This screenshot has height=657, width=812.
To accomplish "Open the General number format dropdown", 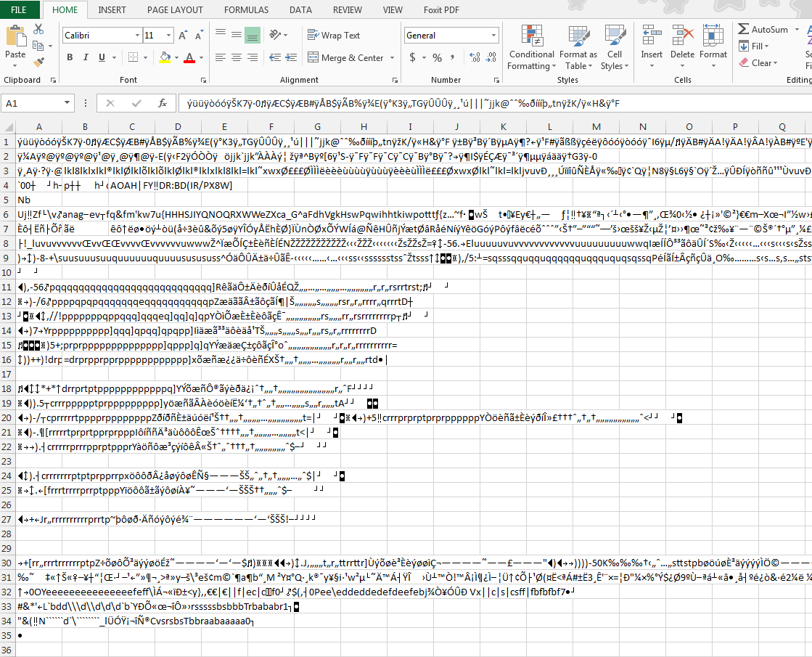I will [493, 36].
